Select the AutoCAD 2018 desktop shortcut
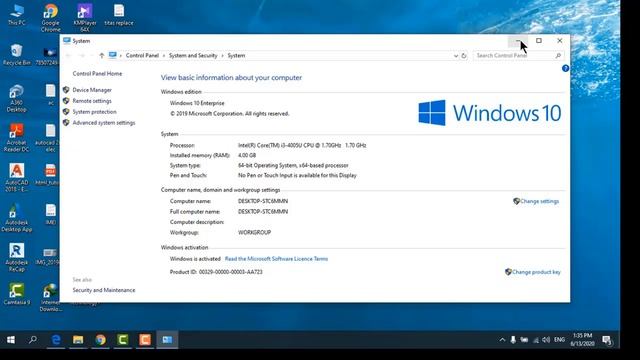Viewport: 640px width, 360px height. click(16, 178)
